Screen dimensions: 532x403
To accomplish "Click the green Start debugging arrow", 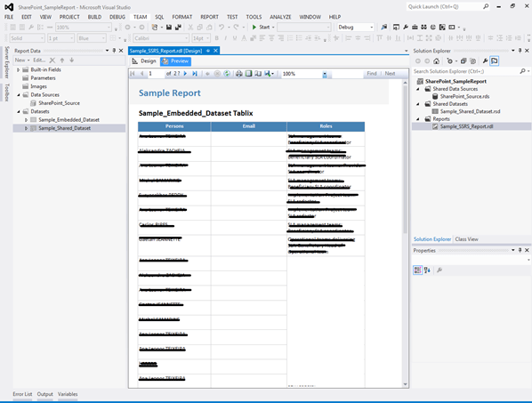I will coord(254,28).
